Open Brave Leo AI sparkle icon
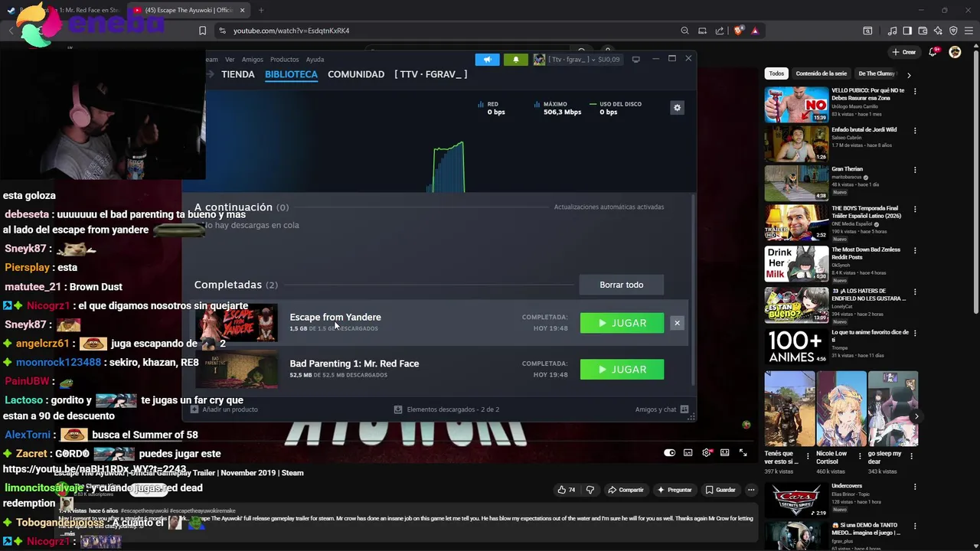The width and height of the screenshot is (980, 551). click(x=938, y=31)
